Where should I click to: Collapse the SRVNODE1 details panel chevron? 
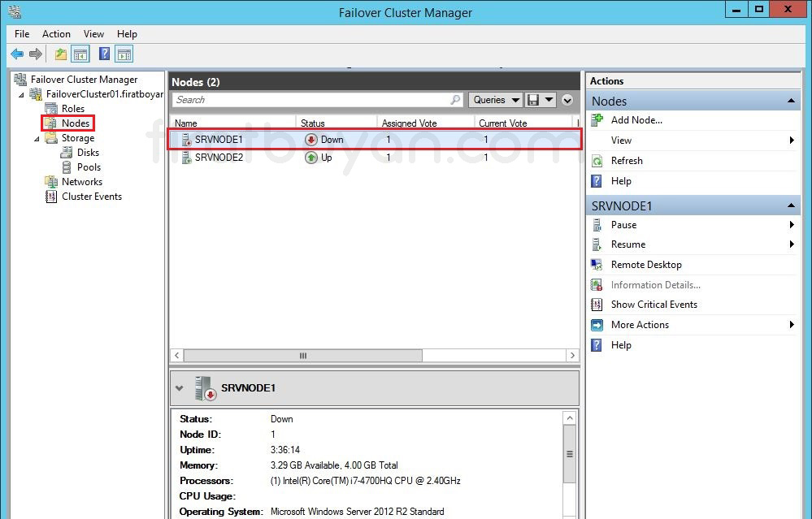[179, 388]
